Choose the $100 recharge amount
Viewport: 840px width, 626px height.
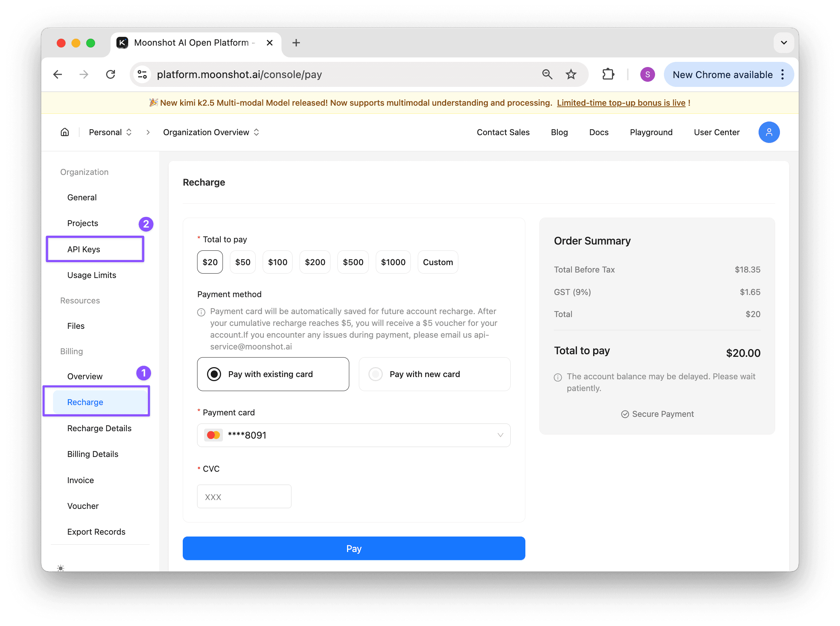[x=277, y=262]
